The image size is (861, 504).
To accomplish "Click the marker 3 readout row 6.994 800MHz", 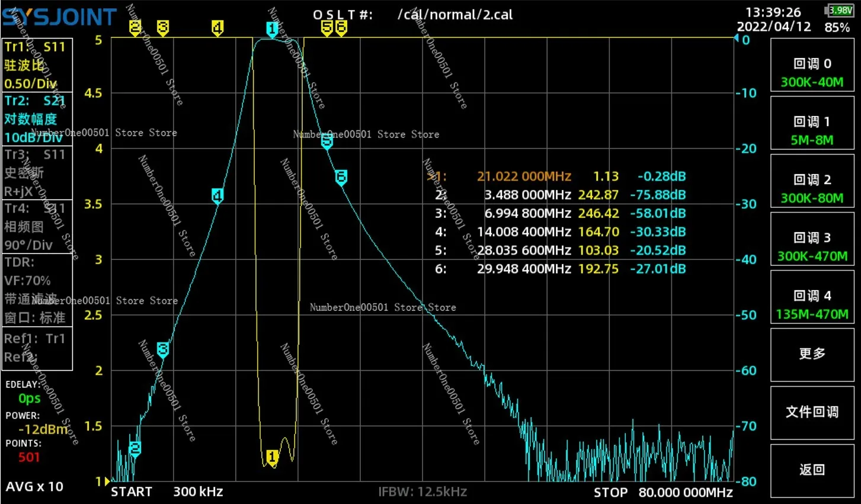I will [560, 213].
